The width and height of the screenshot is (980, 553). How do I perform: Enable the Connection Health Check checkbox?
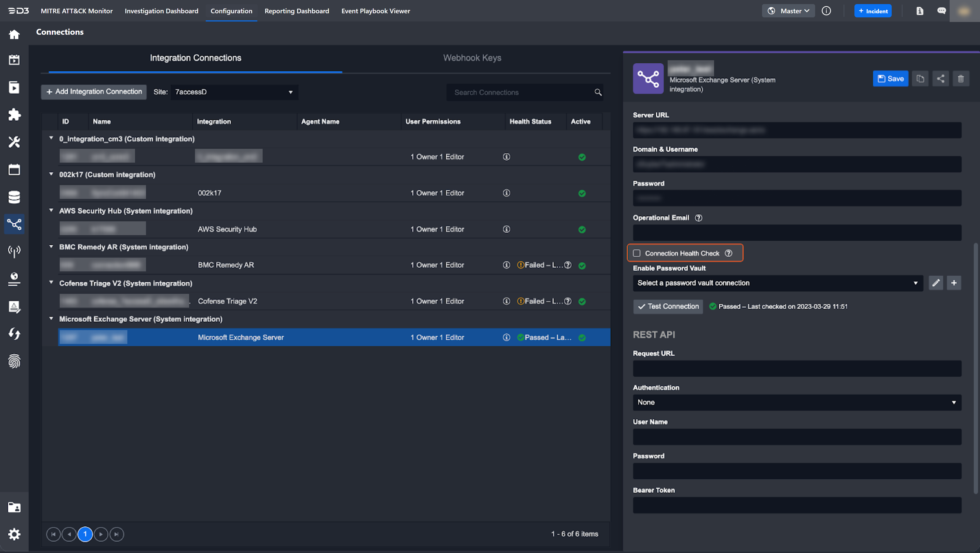[637, 253]
